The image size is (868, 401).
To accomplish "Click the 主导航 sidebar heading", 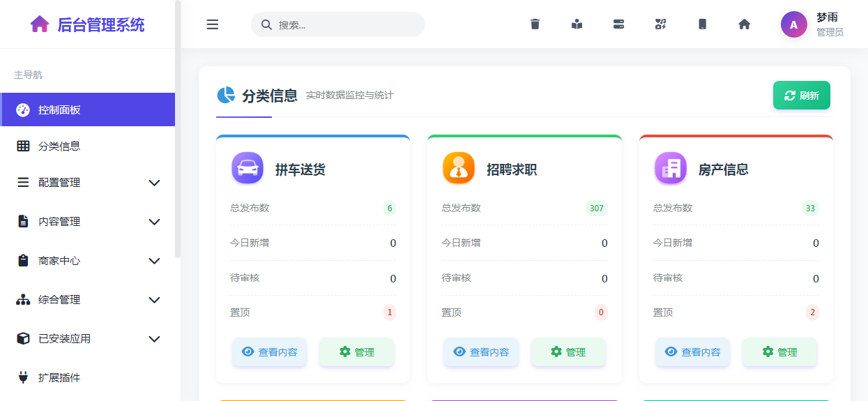I will 28,75.
